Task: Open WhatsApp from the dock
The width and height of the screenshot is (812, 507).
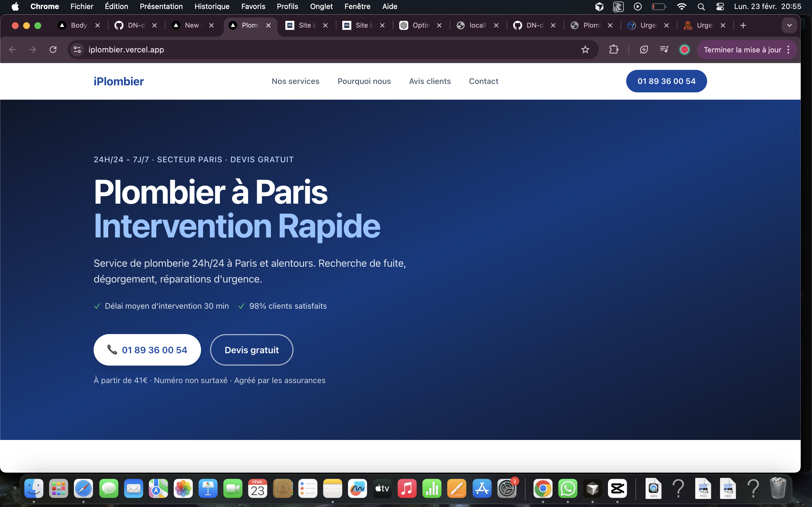Action: [x=567, y=489]
